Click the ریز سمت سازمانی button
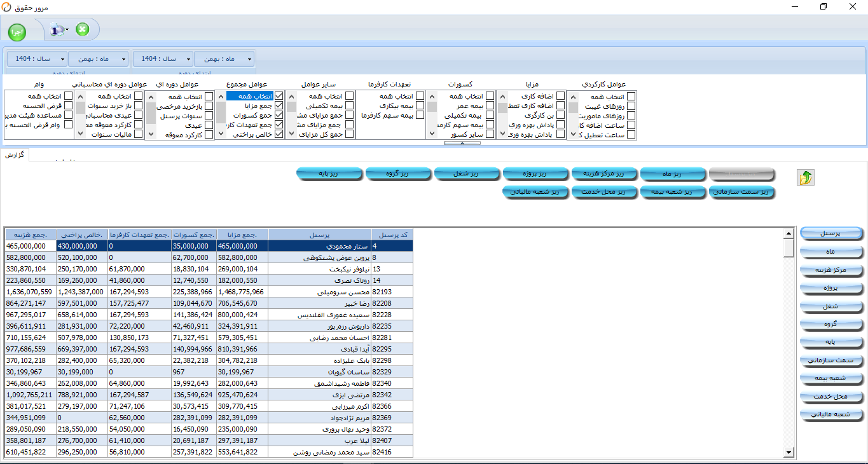 click(x=741, y=192)
